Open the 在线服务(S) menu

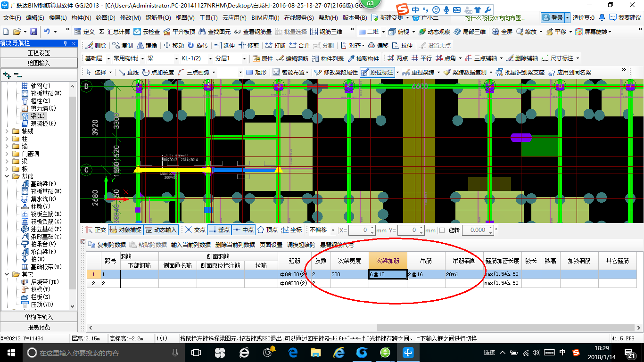pyautogui.click(x=299, y=18)
